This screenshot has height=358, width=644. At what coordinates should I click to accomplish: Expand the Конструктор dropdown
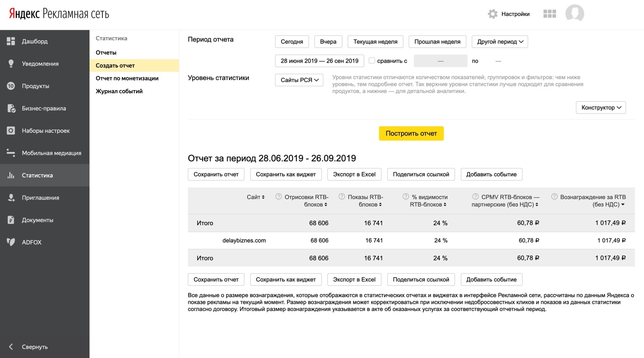601,108
